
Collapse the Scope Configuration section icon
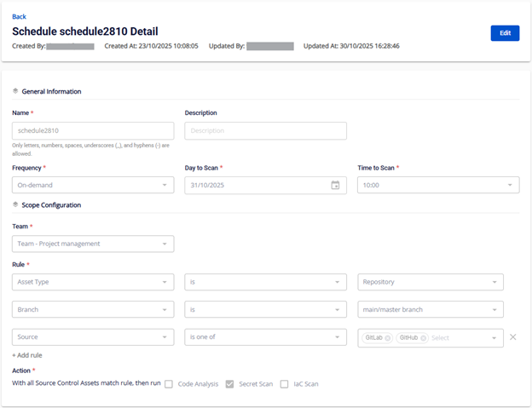(x=15, y=205)
